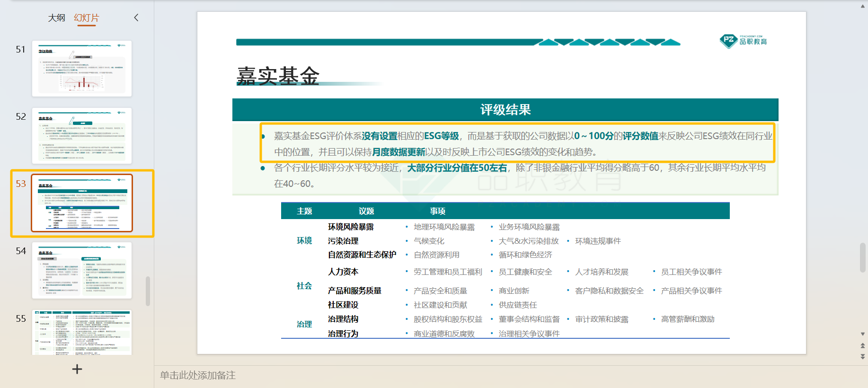
Task: Select the 幻灯片 slides tab
Action: 87,18
